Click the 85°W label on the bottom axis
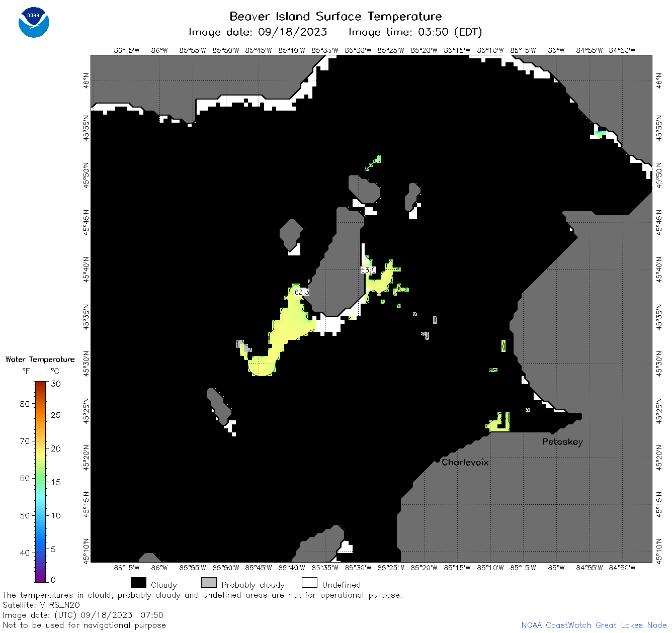Screen dimensions: 672x633 pos(556,568)
